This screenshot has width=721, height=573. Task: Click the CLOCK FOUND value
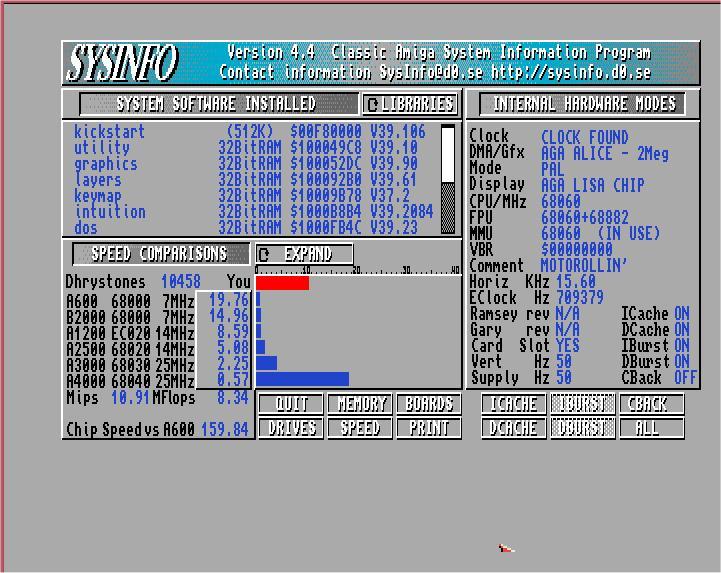[584, 138]
